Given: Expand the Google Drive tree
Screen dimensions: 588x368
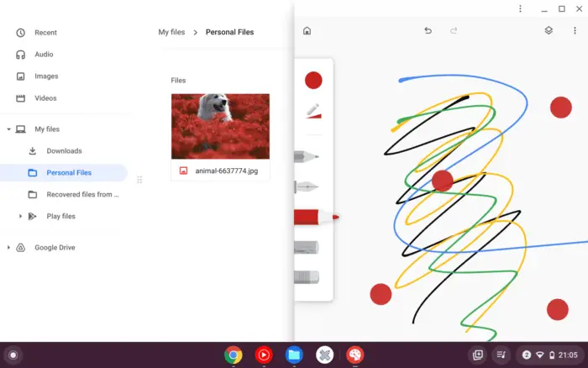Looking at the screenshot, I should 8,248.
